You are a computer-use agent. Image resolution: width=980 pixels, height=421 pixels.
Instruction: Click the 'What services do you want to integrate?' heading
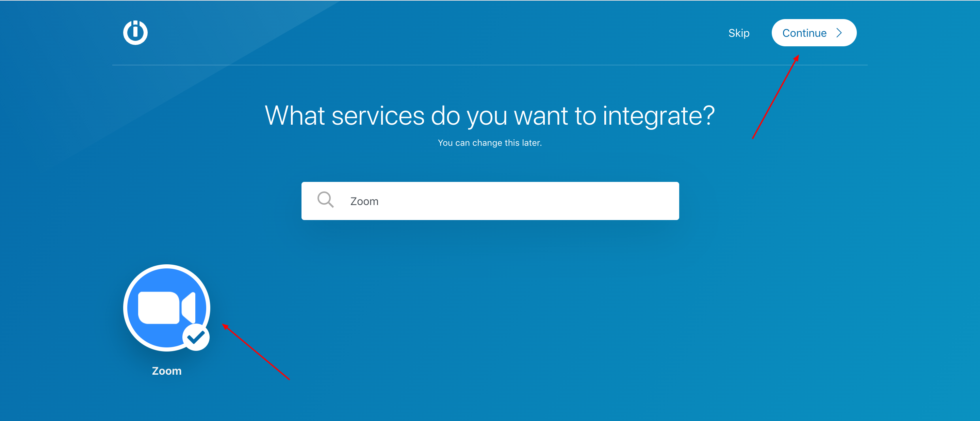click(x=490, y=115)
